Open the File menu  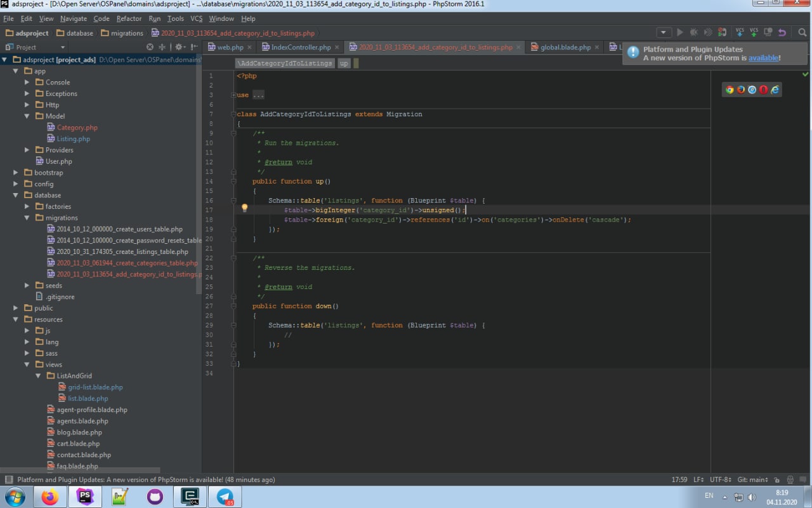[8, 18]
